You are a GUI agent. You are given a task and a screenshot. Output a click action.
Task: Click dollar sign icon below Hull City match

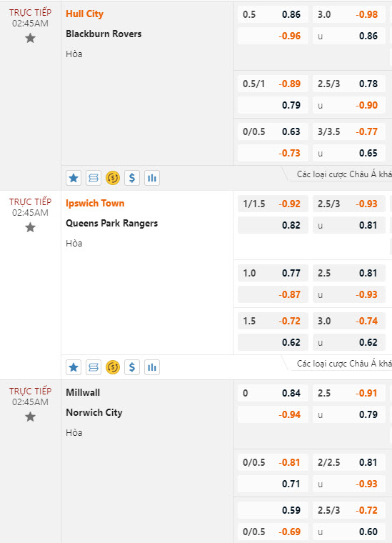(132, 178)
